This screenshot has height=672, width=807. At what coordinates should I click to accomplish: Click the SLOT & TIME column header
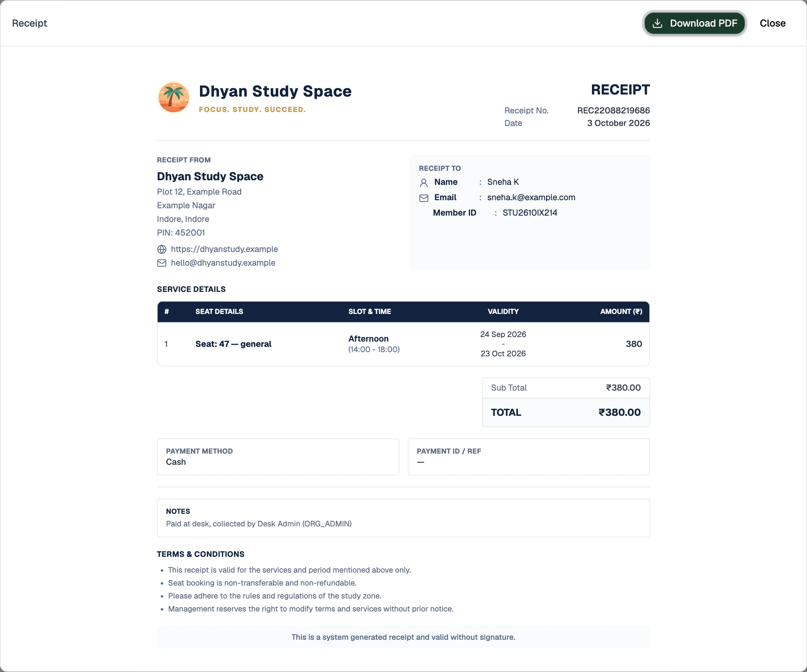[369, 311]
